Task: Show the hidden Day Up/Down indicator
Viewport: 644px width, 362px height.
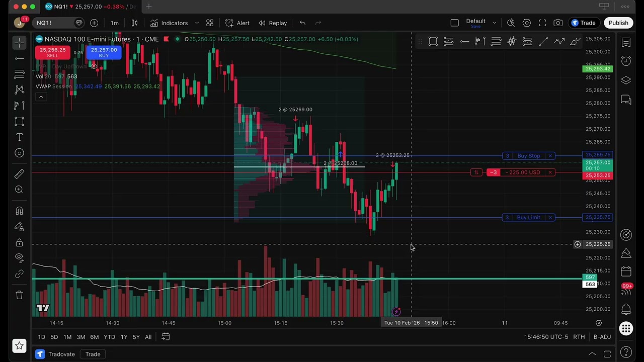Action: (x=94, y=66)
